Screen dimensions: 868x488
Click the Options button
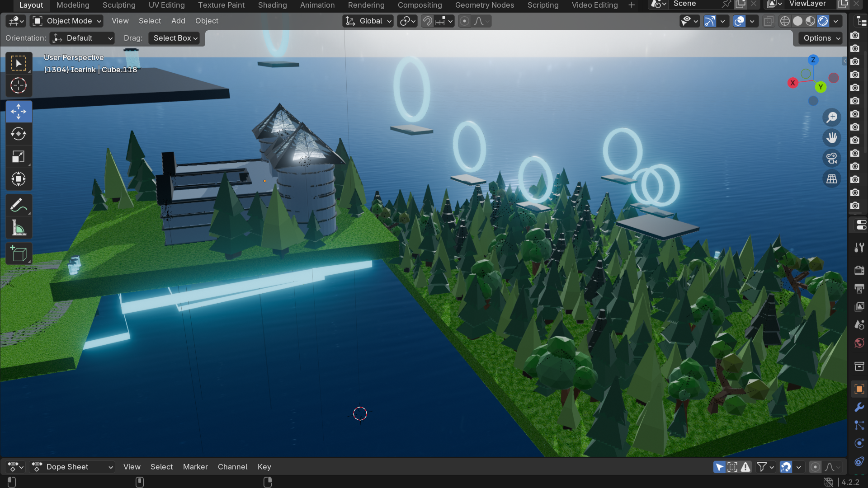(821, 38)
